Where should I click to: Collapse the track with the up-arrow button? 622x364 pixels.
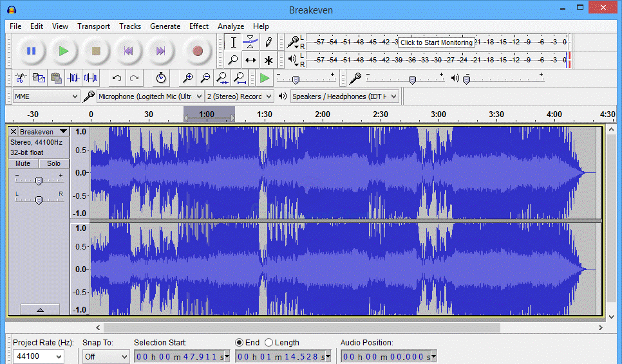(40, 310)
